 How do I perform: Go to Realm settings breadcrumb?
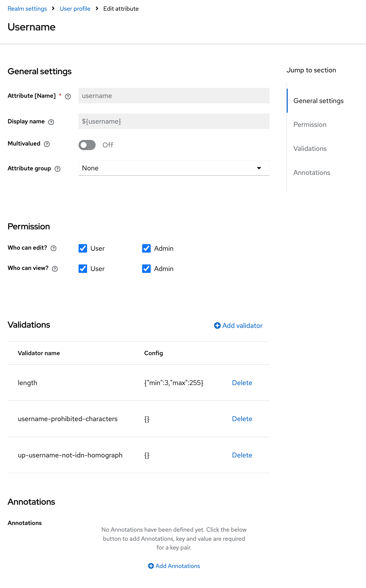click(27, 9)
